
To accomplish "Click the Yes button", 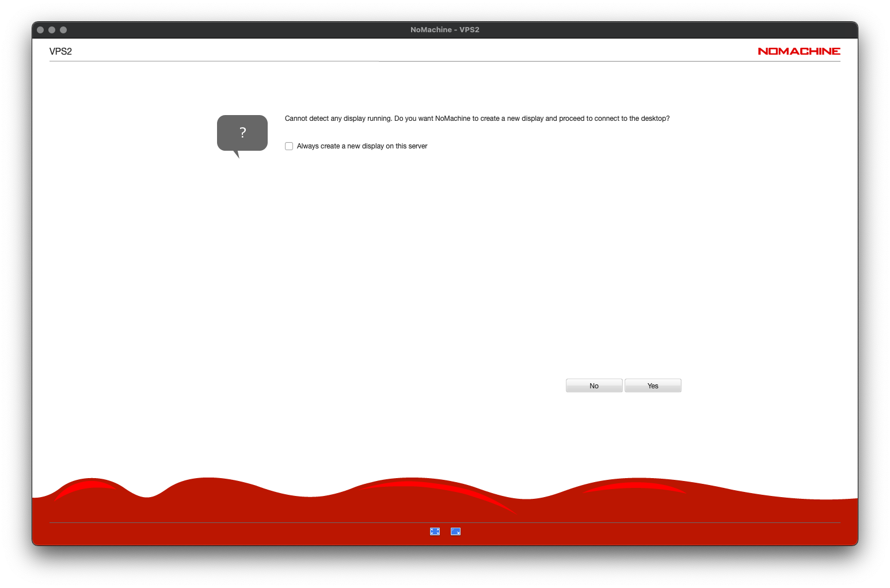I will coord(653,385).
